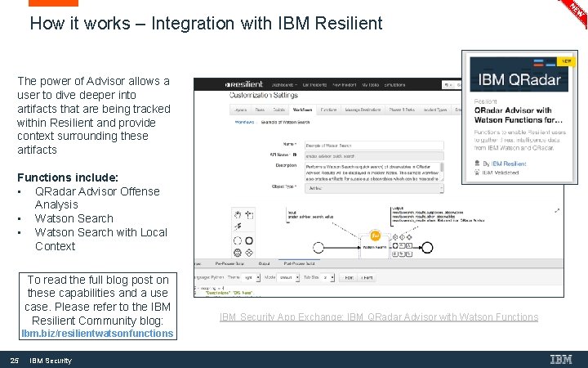Click the 'IBM Validated' label on card

pyautogui.click(x=501, y=173)
